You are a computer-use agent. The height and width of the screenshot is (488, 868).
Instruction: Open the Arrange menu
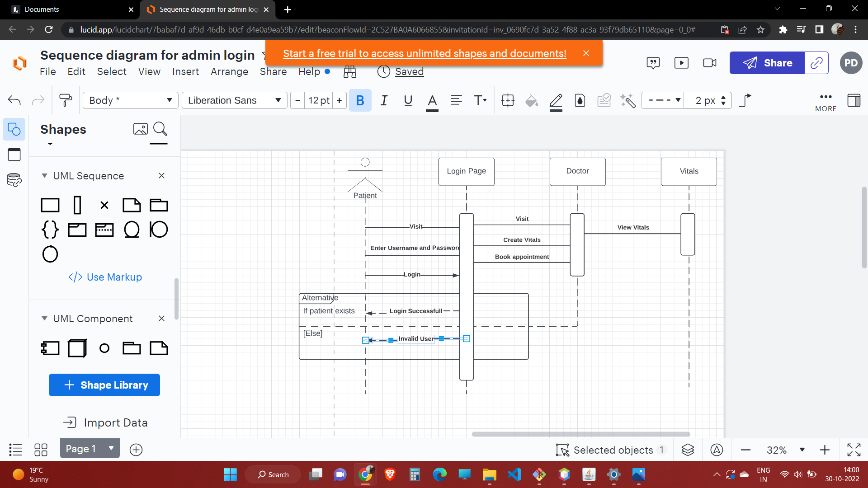point(230,72)
